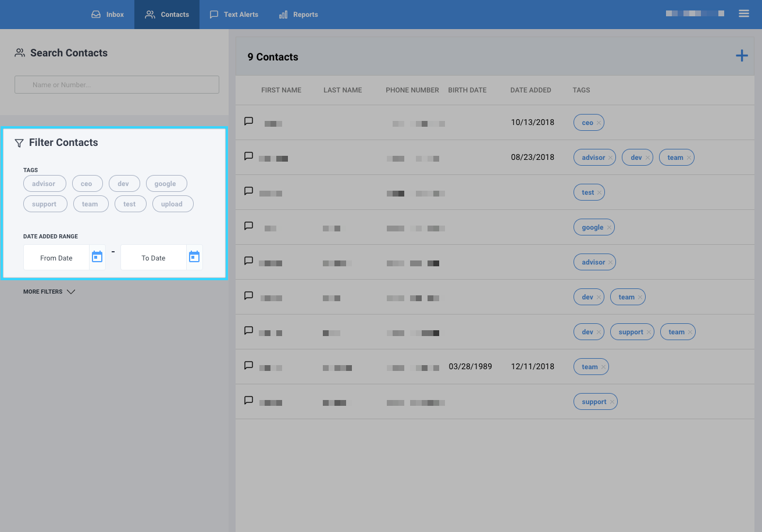The height and width of the screenshot is (532, 762).
Task: Click chat icon for contact tagged google
Action: pos(248,226)
